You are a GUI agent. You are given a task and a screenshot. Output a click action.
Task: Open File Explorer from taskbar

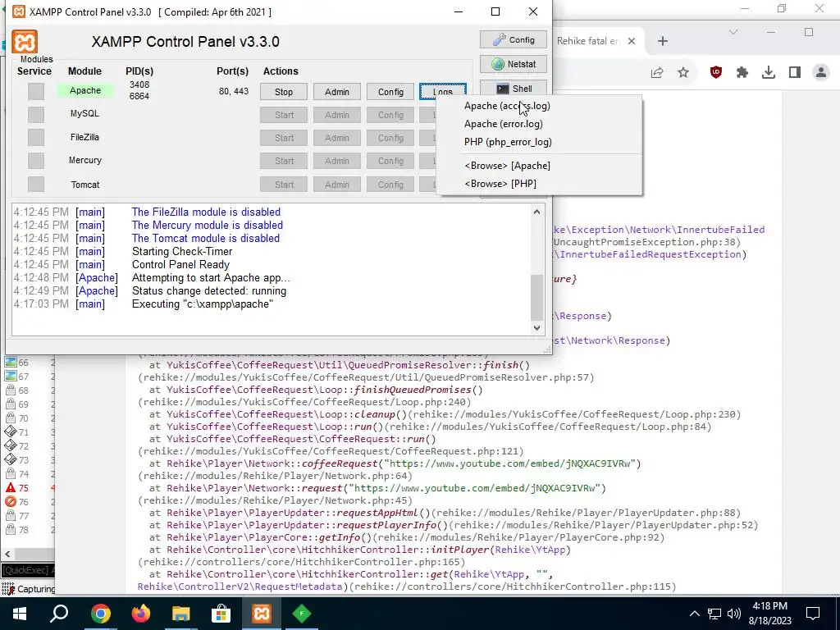[181, 614]
